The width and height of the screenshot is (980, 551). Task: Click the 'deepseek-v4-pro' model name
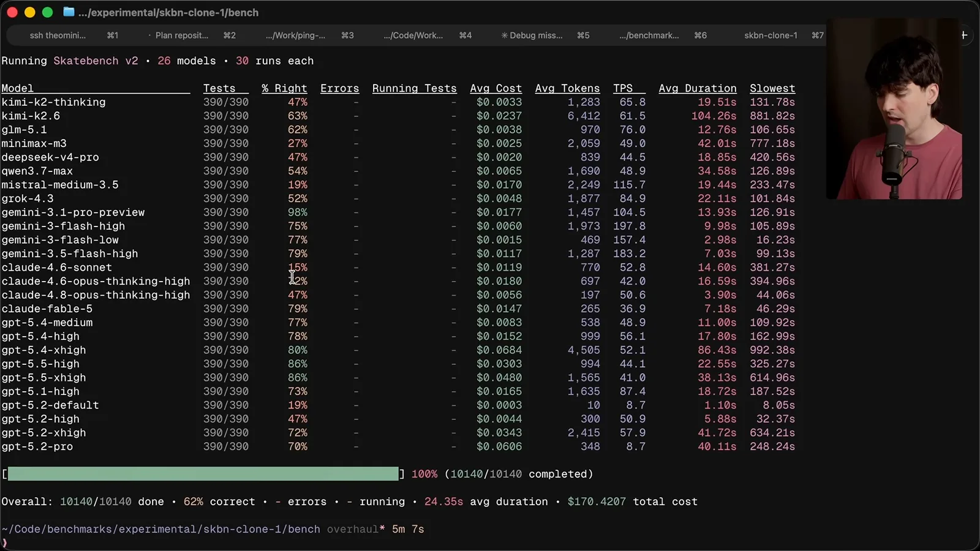tap(50, 157)
